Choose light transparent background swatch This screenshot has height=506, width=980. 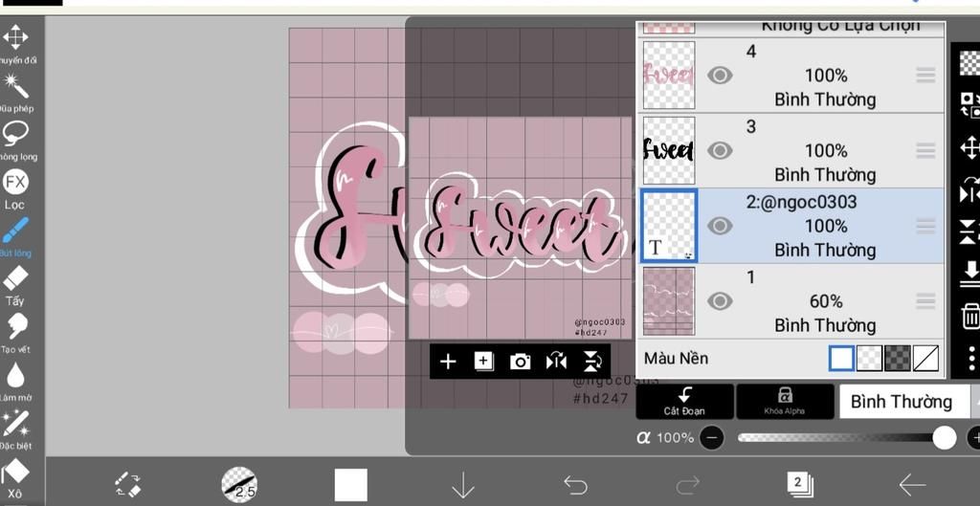click(869, 359)
